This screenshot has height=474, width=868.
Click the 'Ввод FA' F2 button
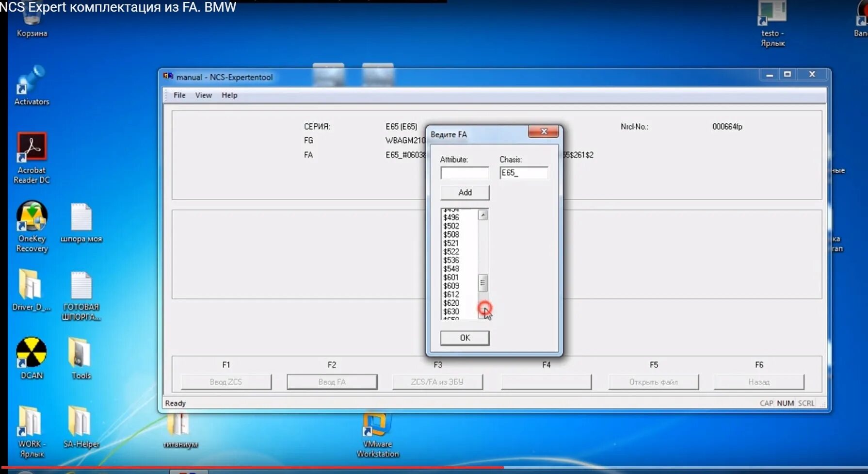pyautogui.click(x=332, y=382)
